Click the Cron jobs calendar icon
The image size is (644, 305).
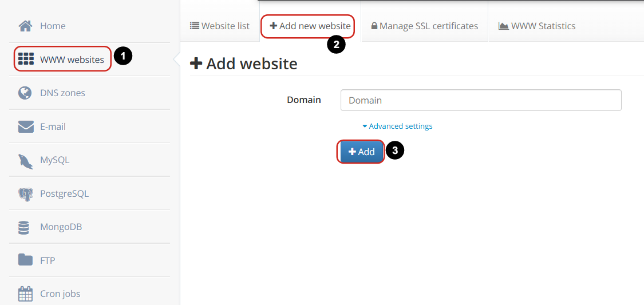tap(25, 294)
